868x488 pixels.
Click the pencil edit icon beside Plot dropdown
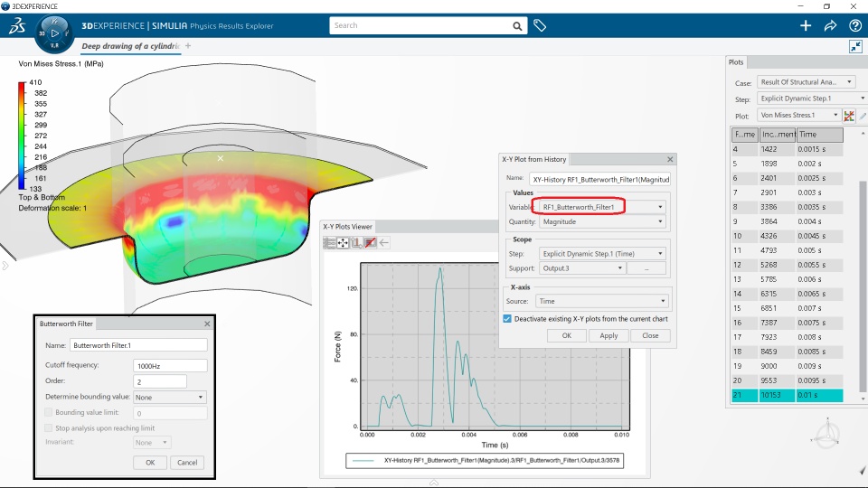863,116
